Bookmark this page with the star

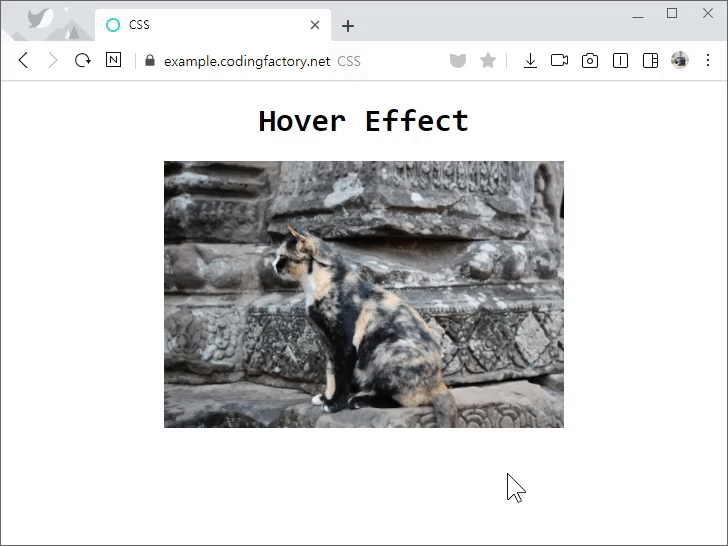click(x=488, y=60)
